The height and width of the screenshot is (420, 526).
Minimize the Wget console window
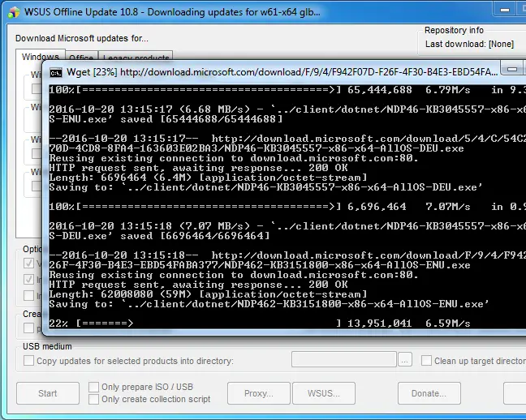pos(512,69)
